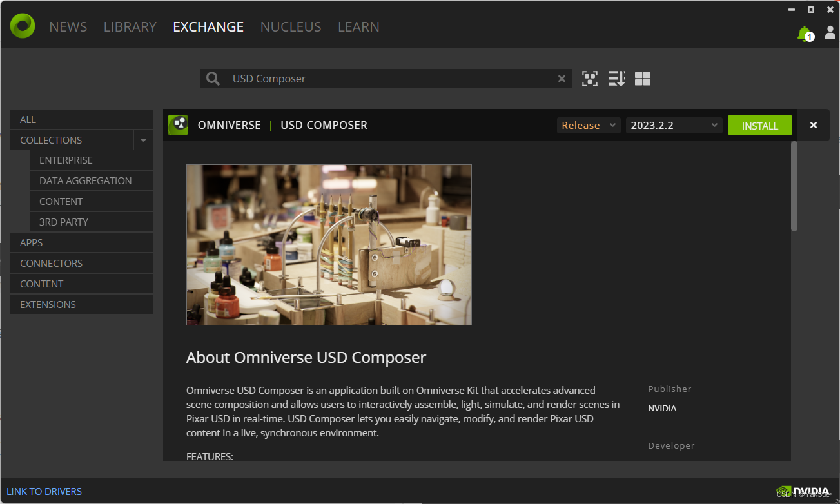Click the INSTALL button
840x504 pixels.
(x=759, y=125)
